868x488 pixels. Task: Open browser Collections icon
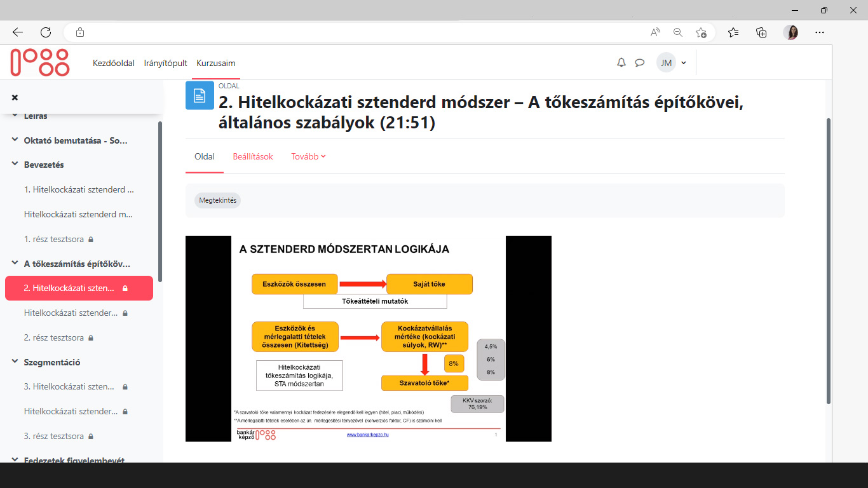click(x=761, y=32)
